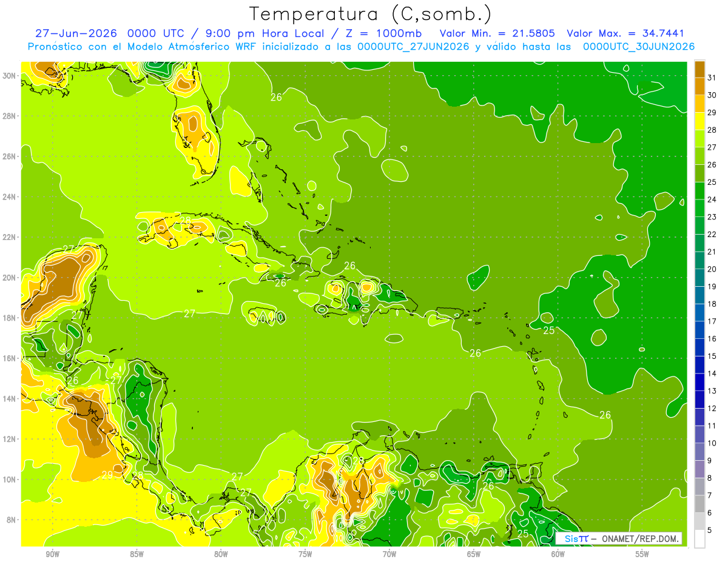Click the 'Sis — ONAMET/REP.DOM.' credit box

(618, 538)
